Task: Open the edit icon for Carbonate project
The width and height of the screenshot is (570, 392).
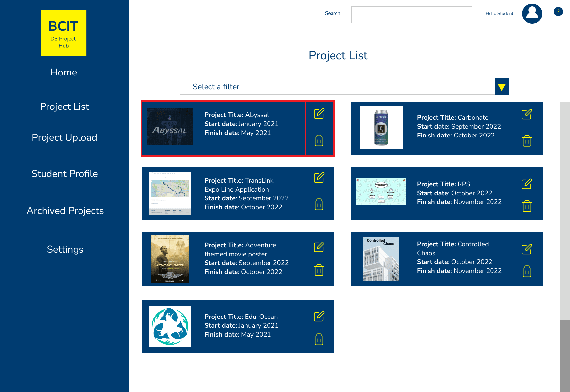Action: pyautogui.click(x=527, y=115)
